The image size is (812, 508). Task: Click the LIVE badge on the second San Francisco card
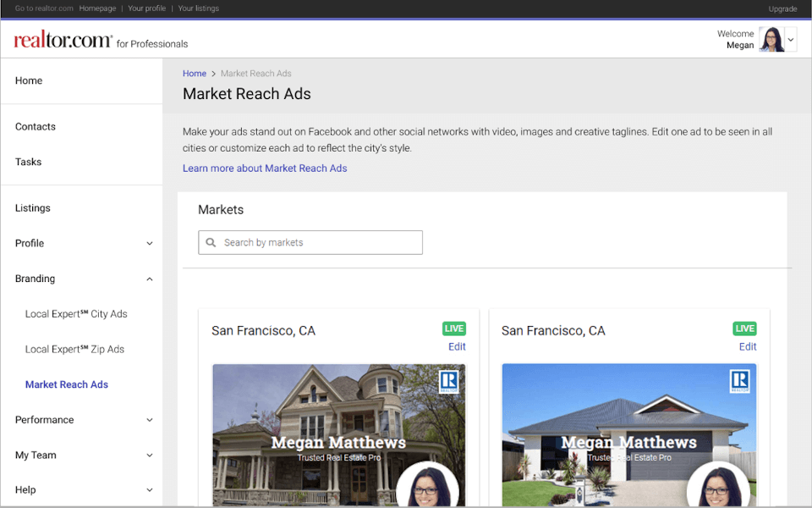[x=744, y=329]
